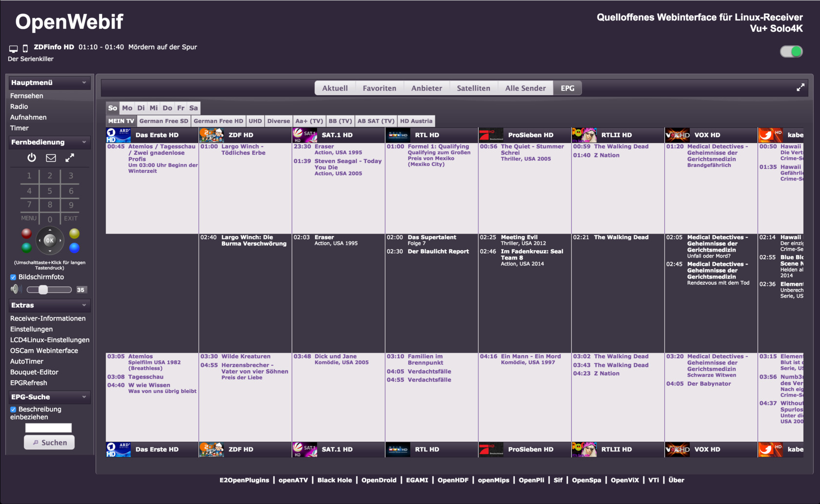Viewport: 820px width, 504px height.
Task: Click the remote's expand arrows icon
Action: point(70,158)
